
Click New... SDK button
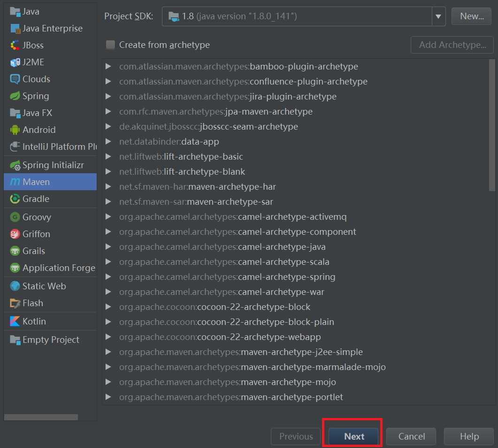472,16
